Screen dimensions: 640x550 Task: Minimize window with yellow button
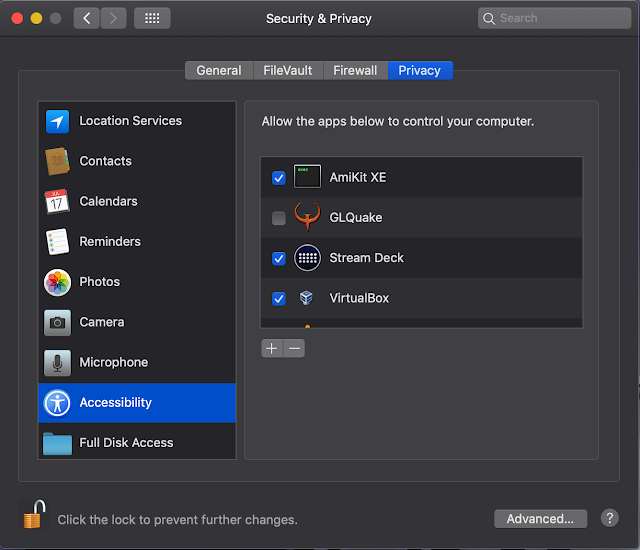(x=36, y=18)
